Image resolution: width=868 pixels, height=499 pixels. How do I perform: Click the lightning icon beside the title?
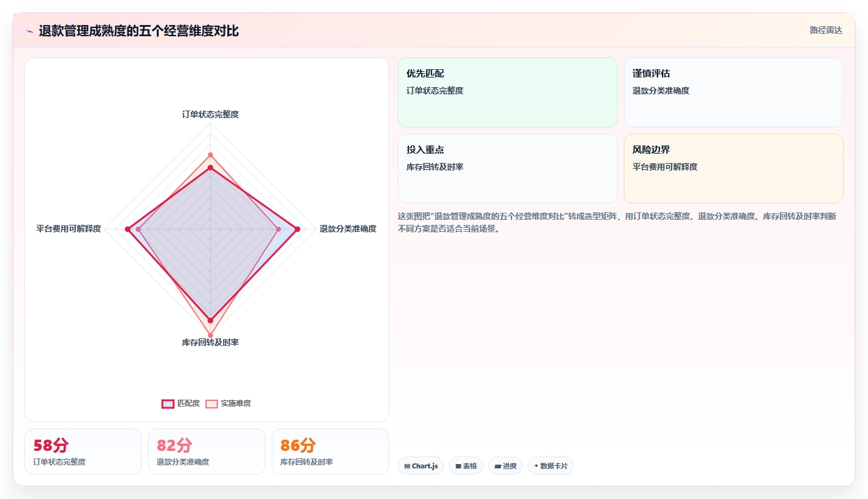tap(29, 31)
